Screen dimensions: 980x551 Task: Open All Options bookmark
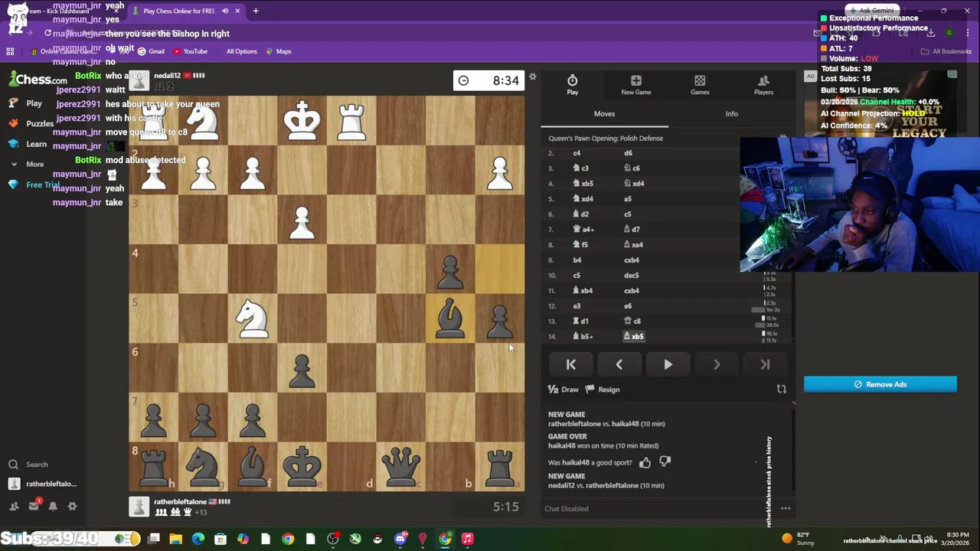point(241,51)
